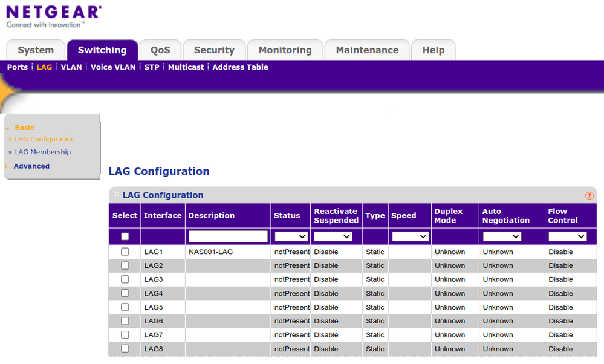Switch to the Security tab

point(214,50)
